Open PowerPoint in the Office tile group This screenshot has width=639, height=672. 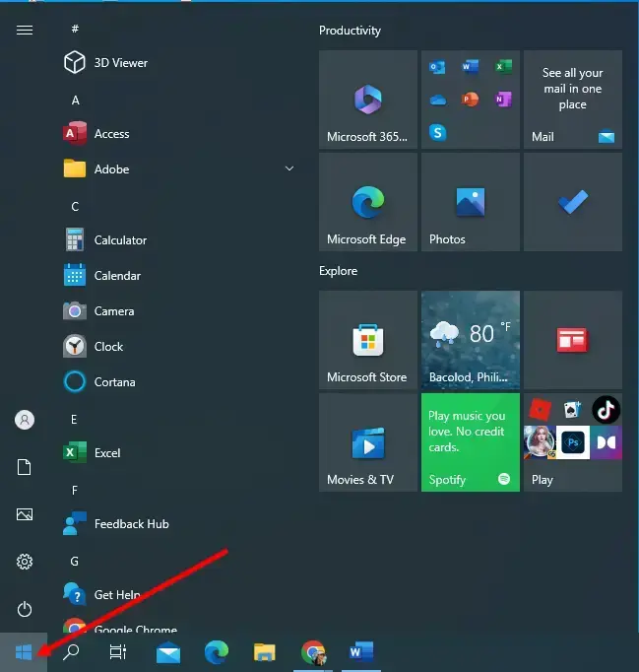pyautogui.click(x=471, y=100)
